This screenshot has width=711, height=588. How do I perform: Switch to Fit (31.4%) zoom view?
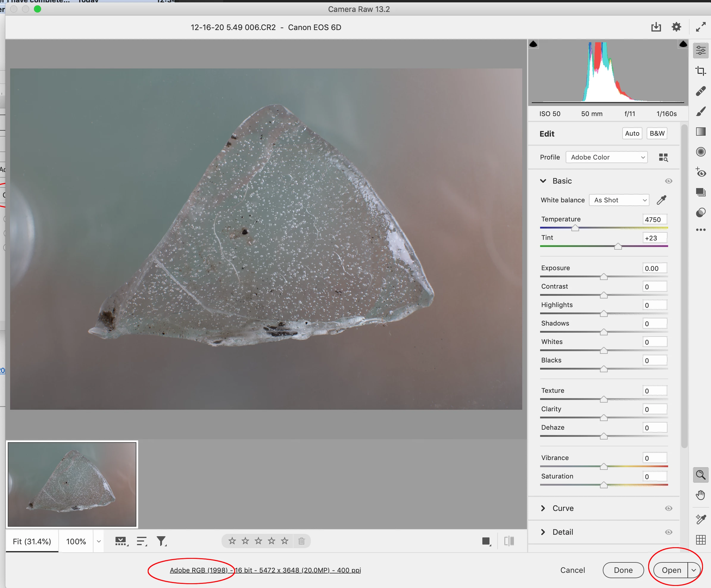coord(32,541)
